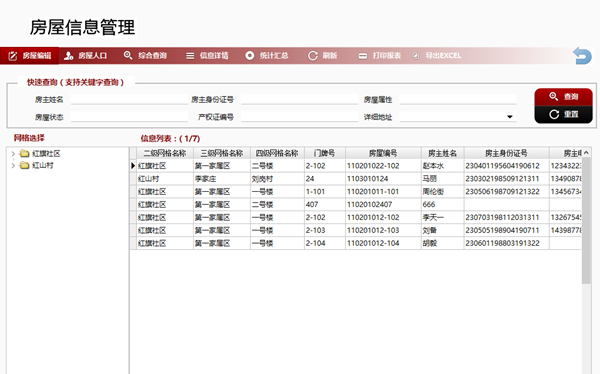The image size is (600, 374).
Task: Select cell 110201012-102
Action: pyautogui.click(x=383, y=217)
